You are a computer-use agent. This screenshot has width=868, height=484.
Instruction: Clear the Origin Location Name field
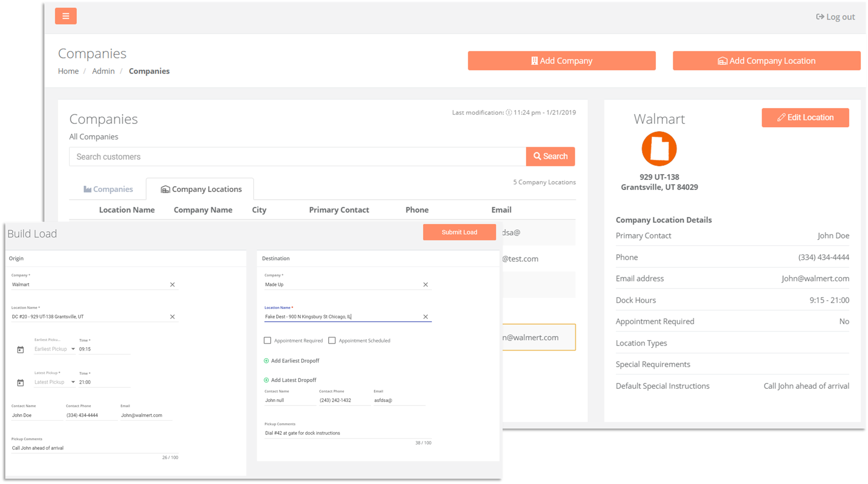click(172, 317)
